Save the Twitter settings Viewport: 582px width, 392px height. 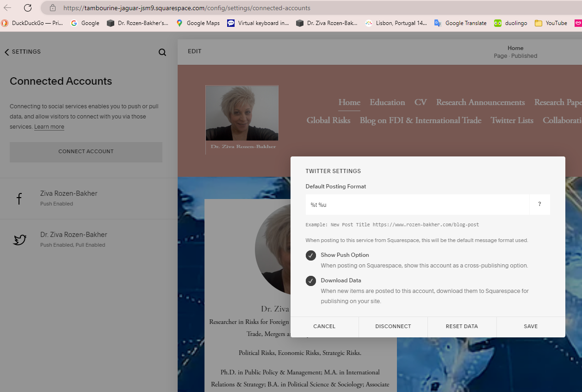(531, 327)
